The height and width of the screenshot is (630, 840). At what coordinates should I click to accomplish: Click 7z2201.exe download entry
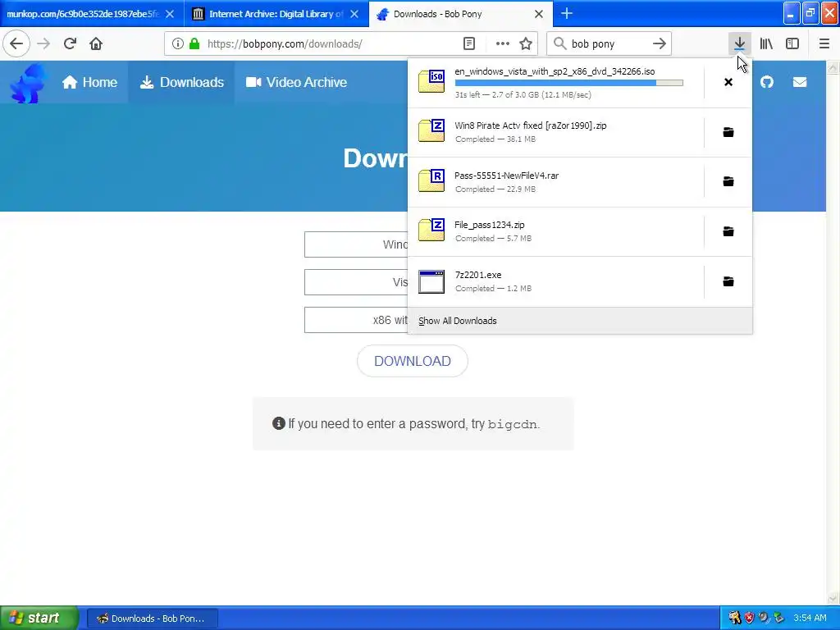(556, 281)
